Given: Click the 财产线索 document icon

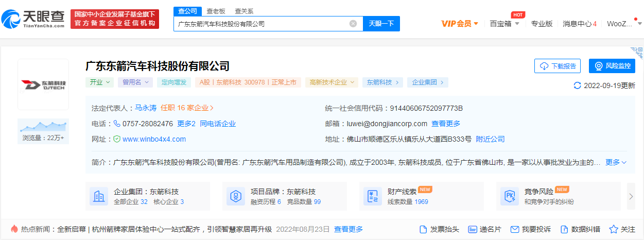Looking at the screenshot, I should tap(372, 196).
